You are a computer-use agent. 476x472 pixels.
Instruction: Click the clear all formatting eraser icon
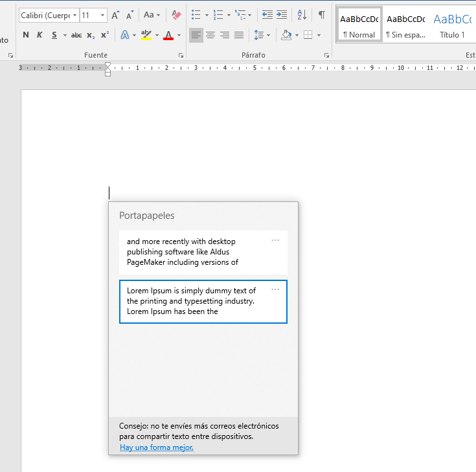click(x=177, y=15)
